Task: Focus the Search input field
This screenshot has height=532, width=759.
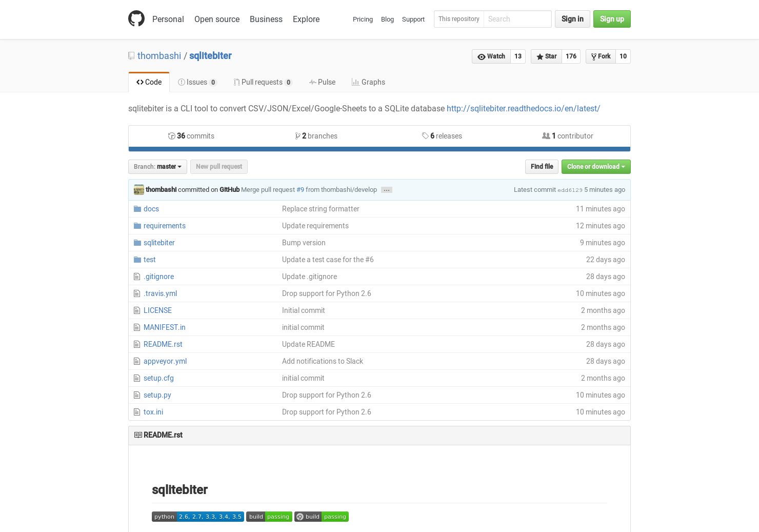Action: click(x=517, y=19)
